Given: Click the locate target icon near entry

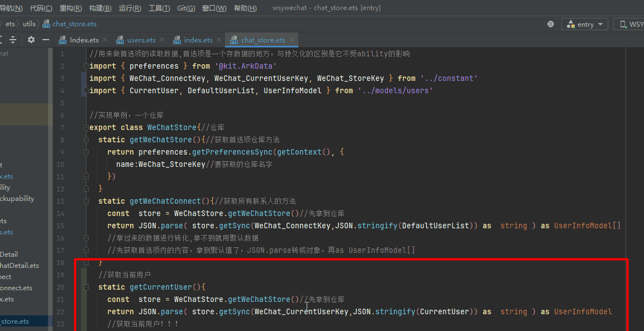Looking at the screenshot, I should click(x=551, y=24).
